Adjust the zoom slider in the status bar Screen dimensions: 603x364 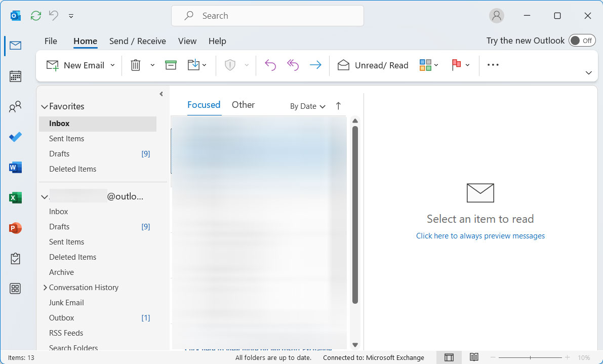point(530,357)
